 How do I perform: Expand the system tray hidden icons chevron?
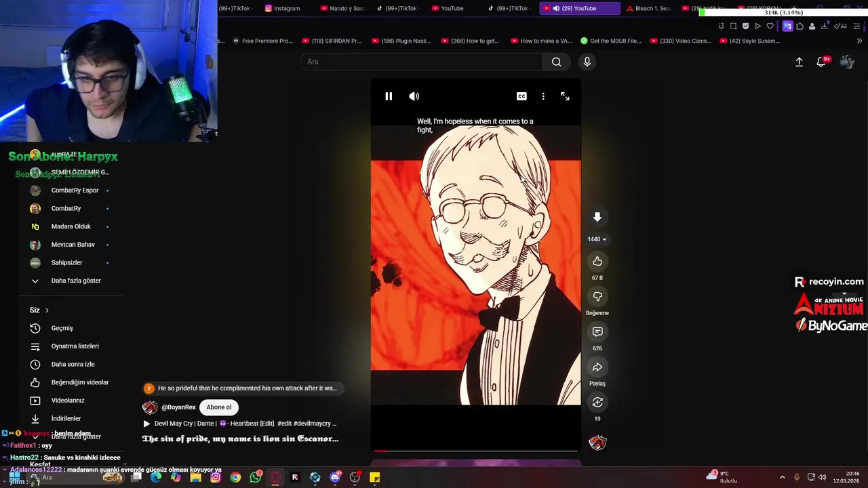[782, 477]
